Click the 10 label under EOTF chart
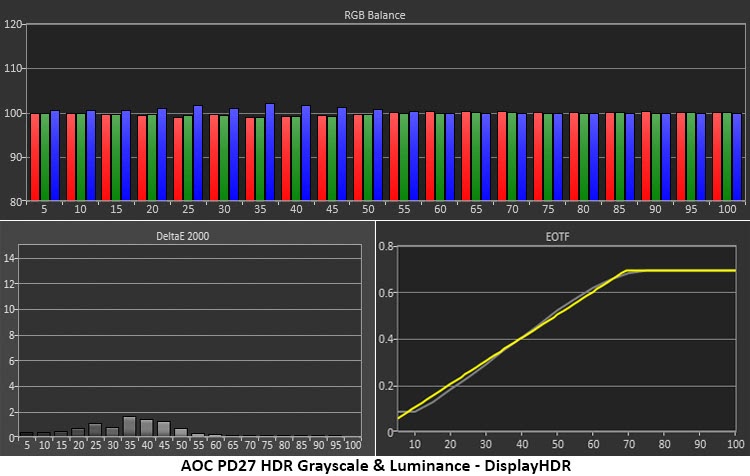This screenshot has height=476, width=750. click(415, 444)
